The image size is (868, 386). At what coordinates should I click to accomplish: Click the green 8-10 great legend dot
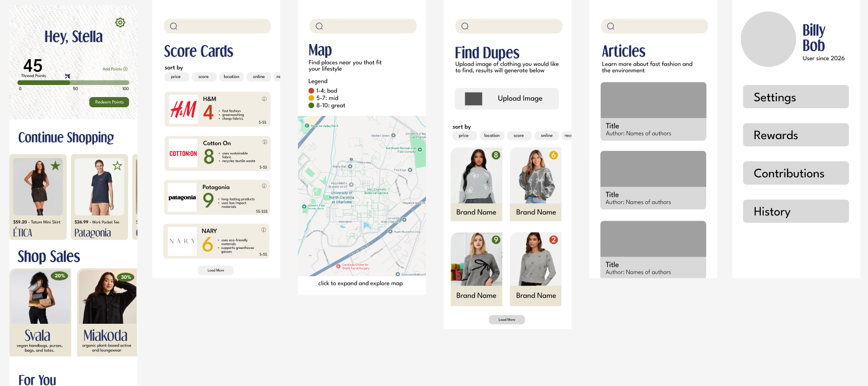click(x=312, y=106)
